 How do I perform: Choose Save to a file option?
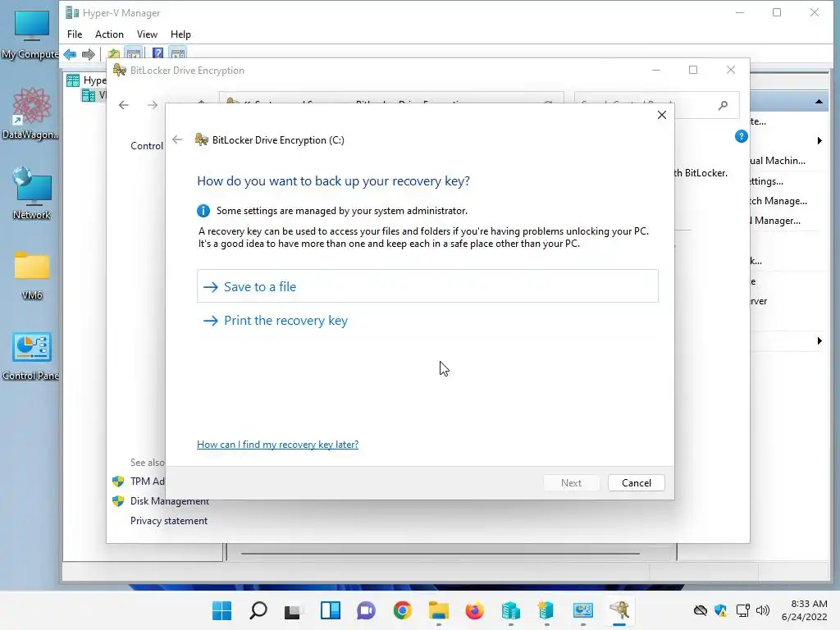click(x=427, y=286)
